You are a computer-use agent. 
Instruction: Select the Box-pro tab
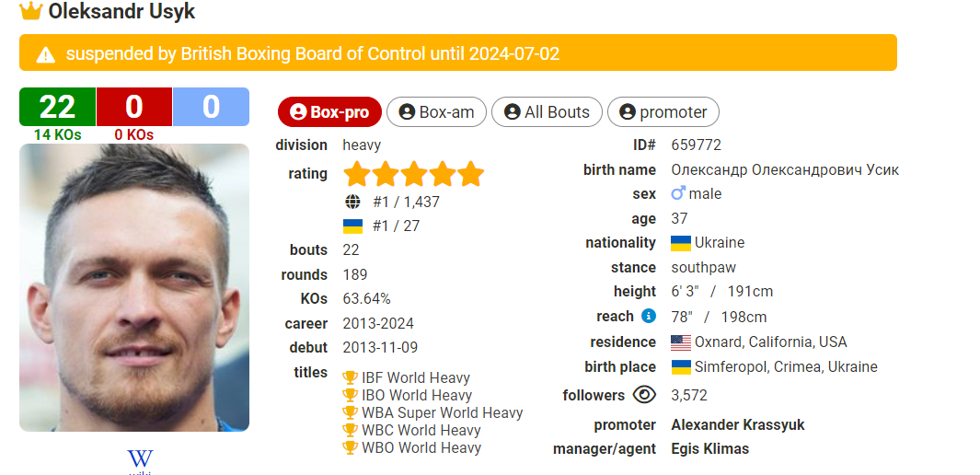[329, 112]
